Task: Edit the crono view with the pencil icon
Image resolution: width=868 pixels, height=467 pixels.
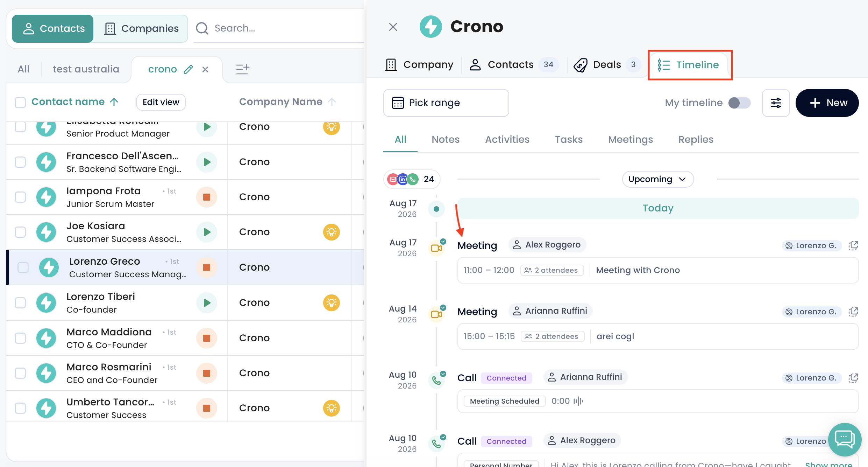Action: pyautogui.click(x=188, y=69)
